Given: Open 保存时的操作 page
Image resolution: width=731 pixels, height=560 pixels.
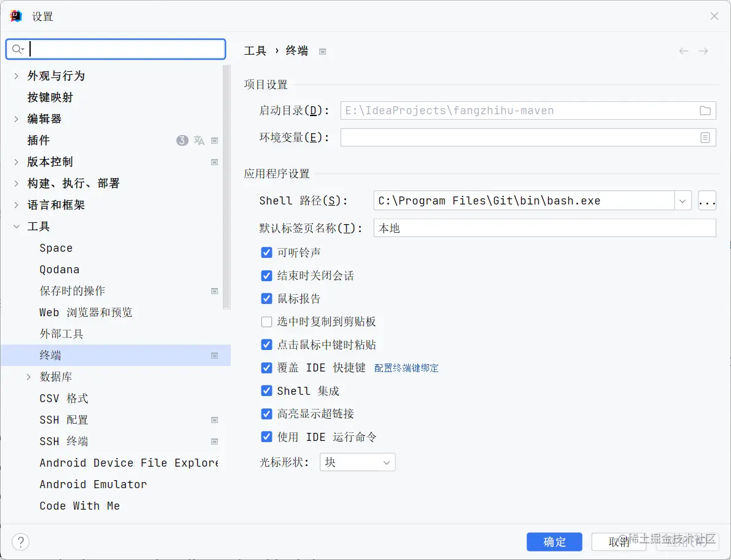Looking at the screenshot, I should click(72, 291).
